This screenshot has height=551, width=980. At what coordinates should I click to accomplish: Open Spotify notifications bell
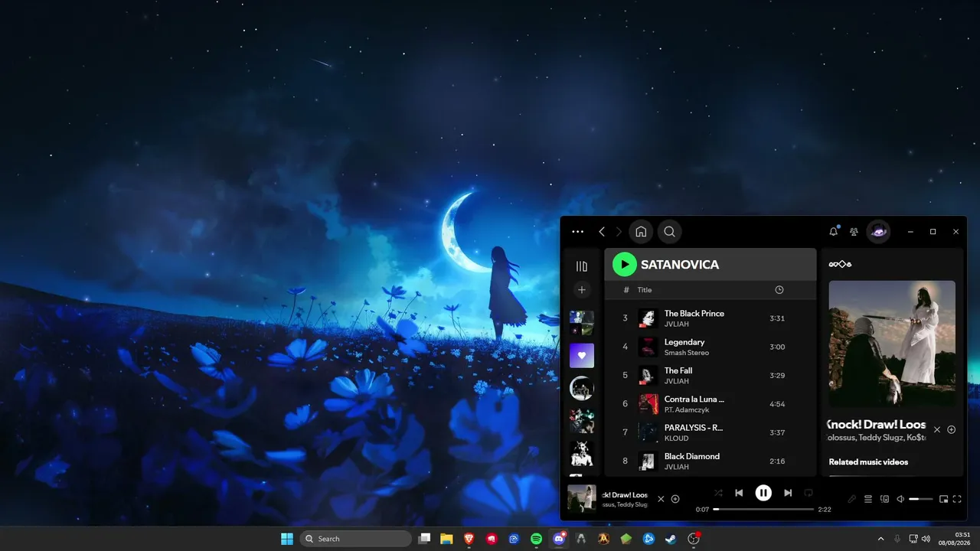click(x=834, y=232)
